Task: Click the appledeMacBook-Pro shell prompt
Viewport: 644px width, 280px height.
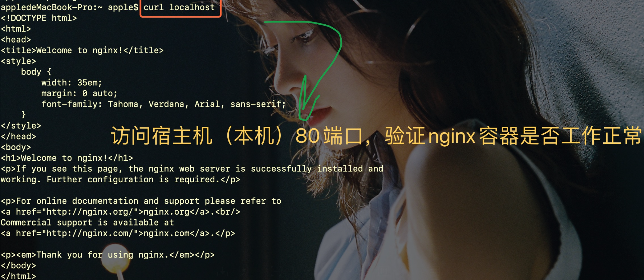Action: tap(69, 7)
